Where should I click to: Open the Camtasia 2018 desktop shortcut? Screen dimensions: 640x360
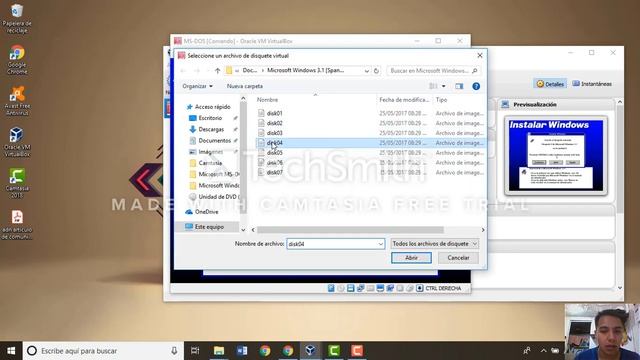pyautogui.click(x=17, y=183)
